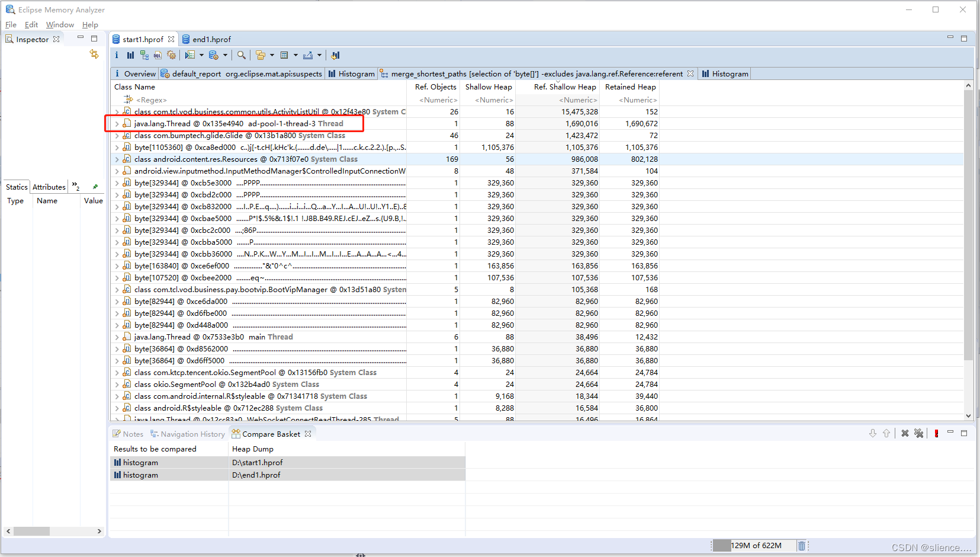Screen dimensions: 980x557
Task: Show hidden Inspector tabs chevron
Action: pyautogui.click(x=76, y=187)
